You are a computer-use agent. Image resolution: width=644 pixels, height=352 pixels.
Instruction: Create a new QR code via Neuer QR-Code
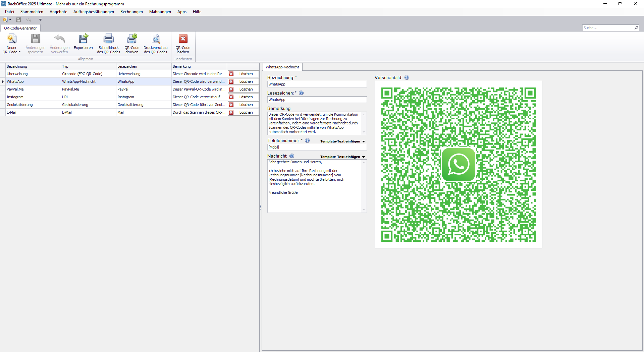tap(12, 44)
